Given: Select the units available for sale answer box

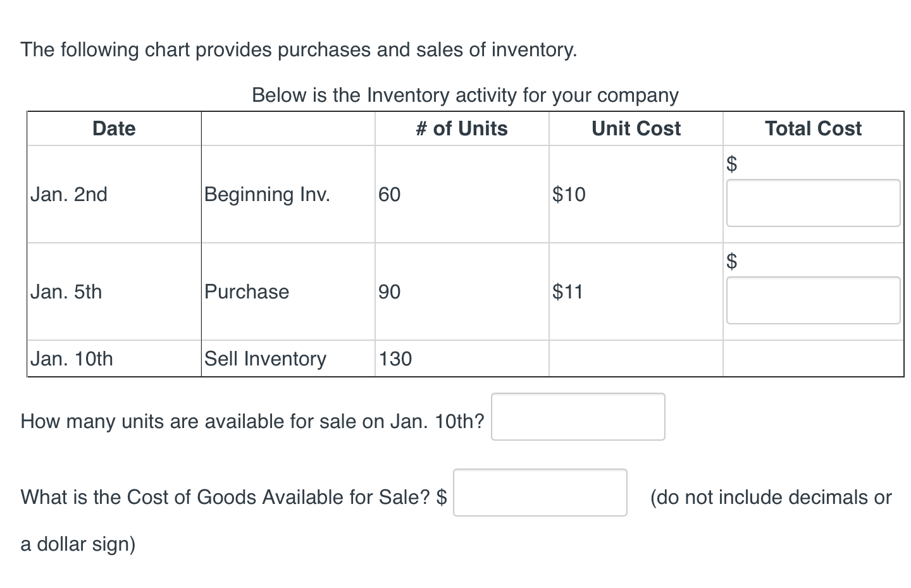Looking at the screenshot, I should [x=578, y=417].
